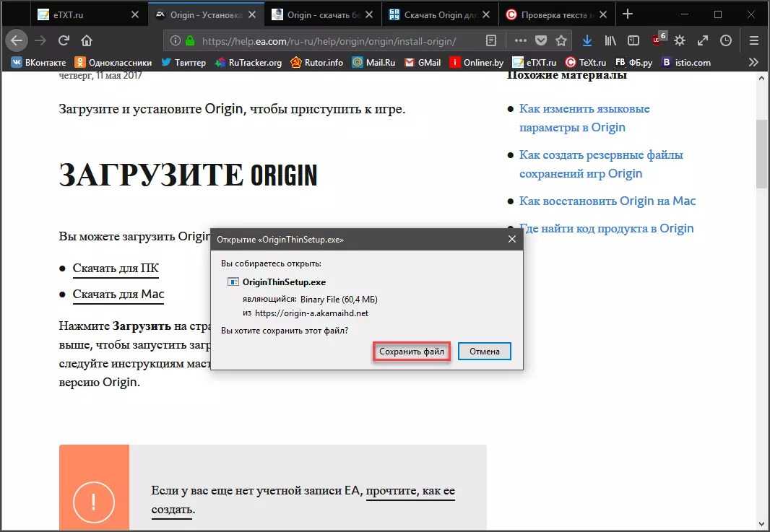Open page actions three-dots menu

(x=521, y=41)
